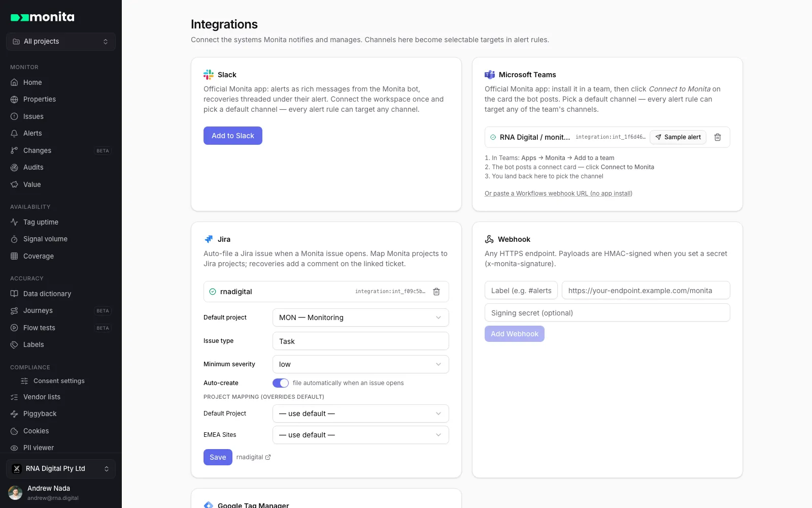Open RNA Digital Pty Ltd organization switcher

point(61,469)
